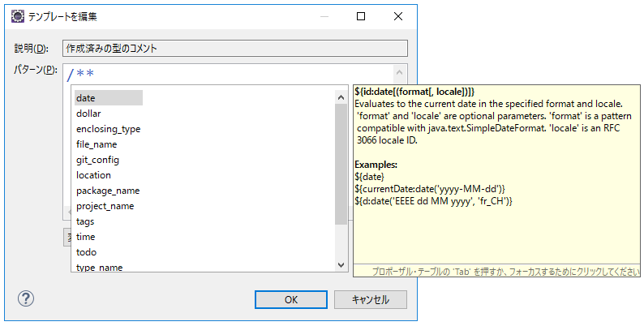
Task: Click the proposal list scroll-up arrow
Action: (341, 97)
